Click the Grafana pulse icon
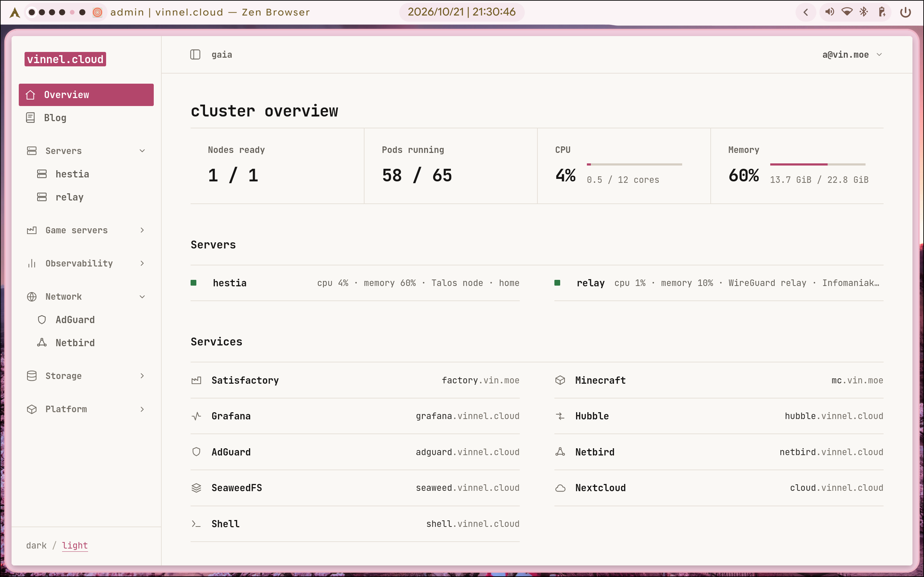Image resolution: width=924 pixels, height=577 pixels. pos(196,416)
